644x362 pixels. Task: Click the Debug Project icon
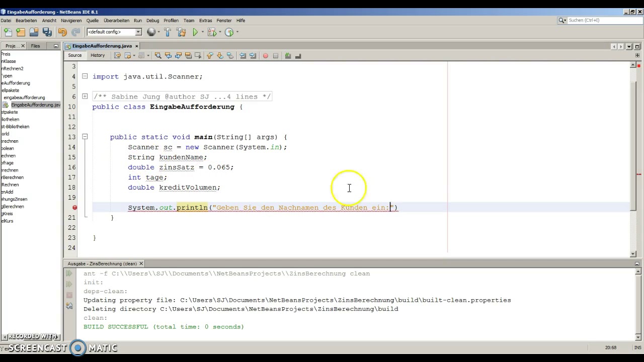[x=211, y=32]
